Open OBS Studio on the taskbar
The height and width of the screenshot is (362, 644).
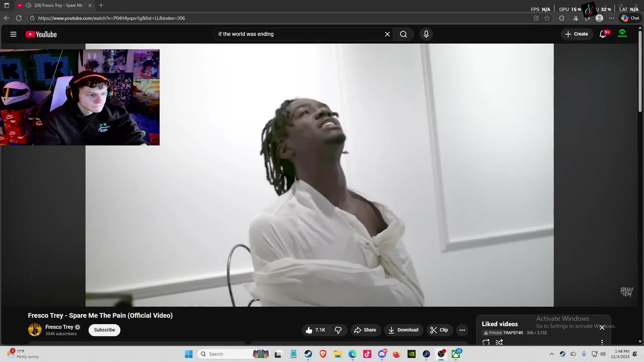[x=441, y=354]
